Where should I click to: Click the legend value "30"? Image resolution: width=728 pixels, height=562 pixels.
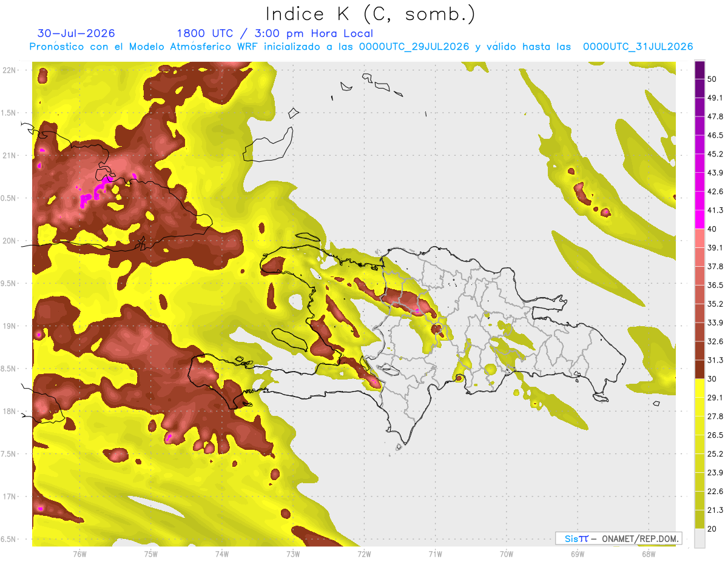coord(713,379)
